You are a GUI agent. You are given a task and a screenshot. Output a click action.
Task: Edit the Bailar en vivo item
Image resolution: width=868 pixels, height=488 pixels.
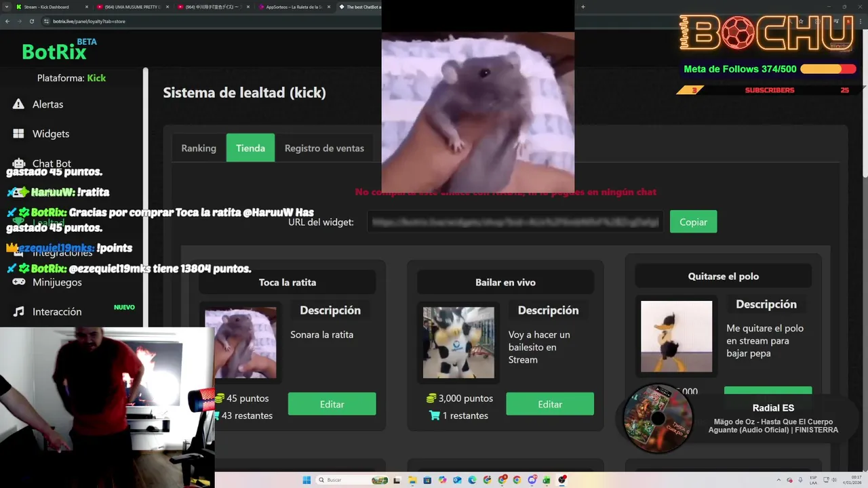550,404
